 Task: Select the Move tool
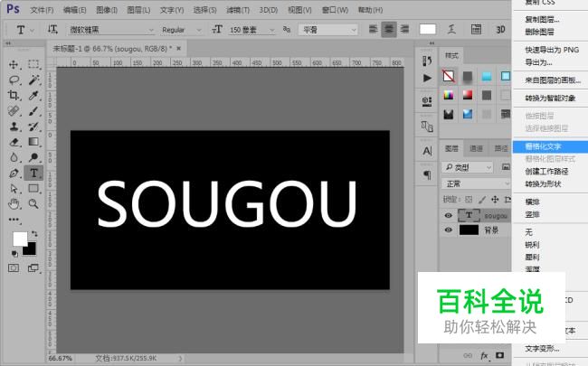pyautogui.click(x=14, y=64)
